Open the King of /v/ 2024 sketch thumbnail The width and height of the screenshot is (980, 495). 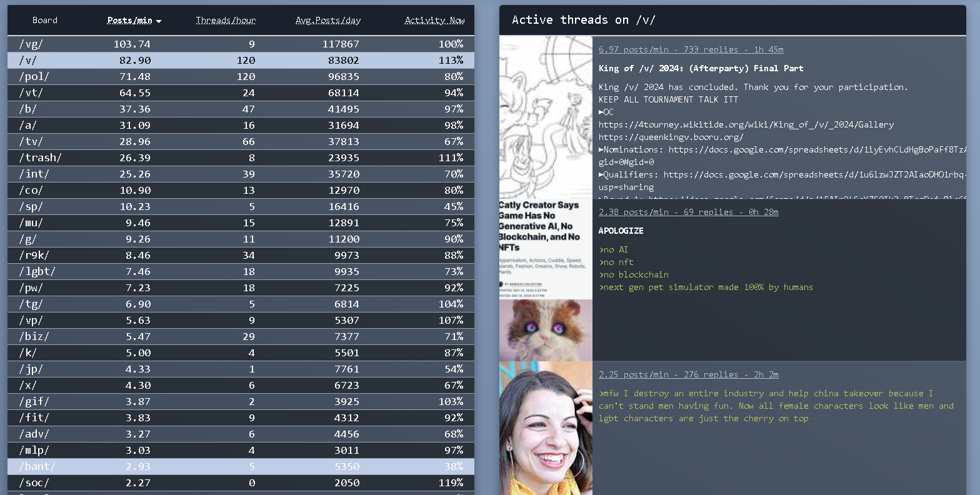(546, 117)
